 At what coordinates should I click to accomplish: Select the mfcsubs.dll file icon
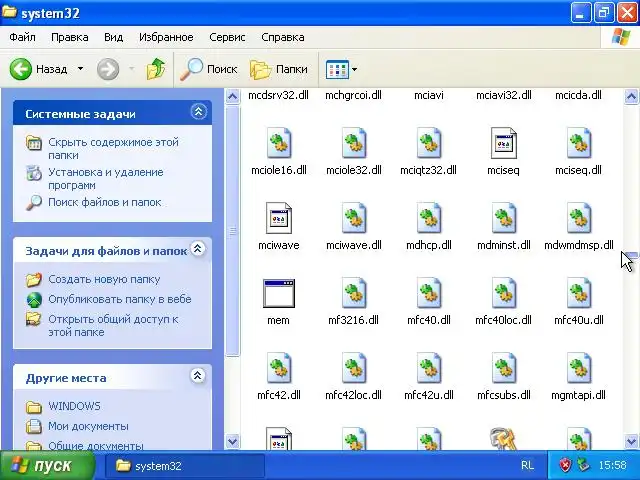click(504, 368)
